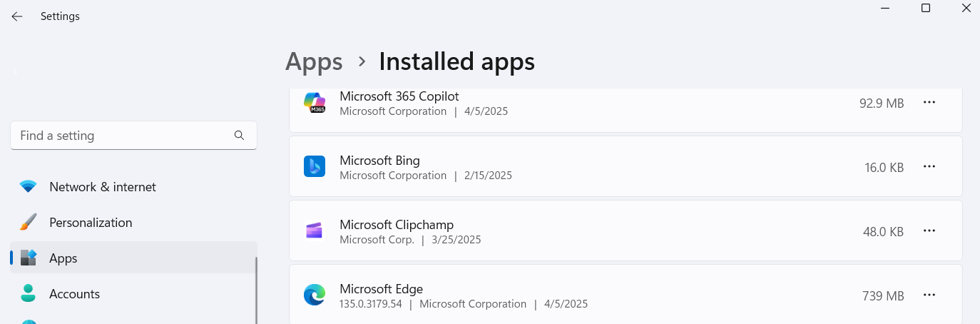
Task: Open the Accounts settings section
Action: click(74, 294)
